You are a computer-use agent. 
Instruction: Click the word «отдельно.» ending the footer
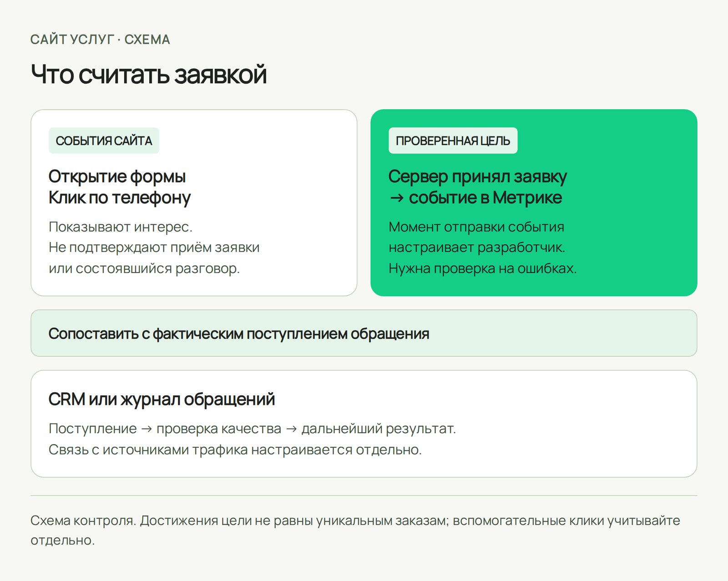63,541
